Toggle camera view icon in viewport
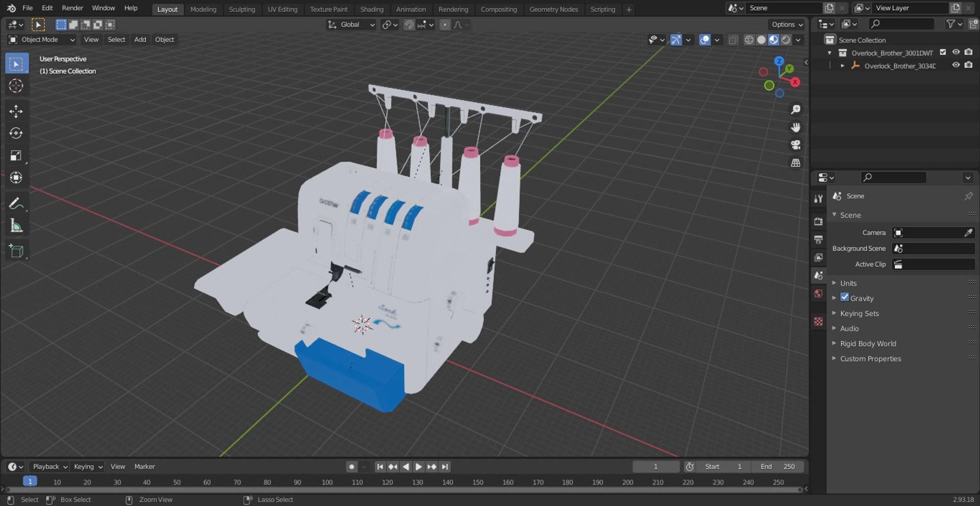 pyautogui.click(x=795, y=145)
